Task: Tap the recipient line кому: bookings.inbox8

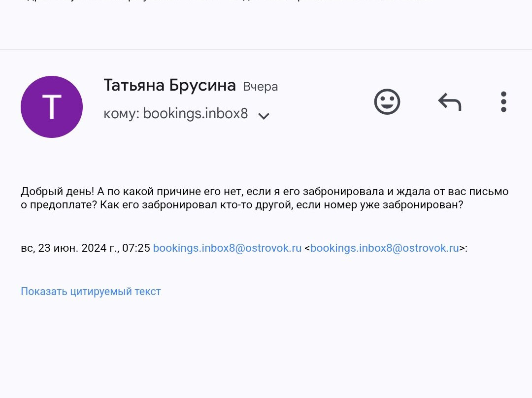Action: point(175,114)
